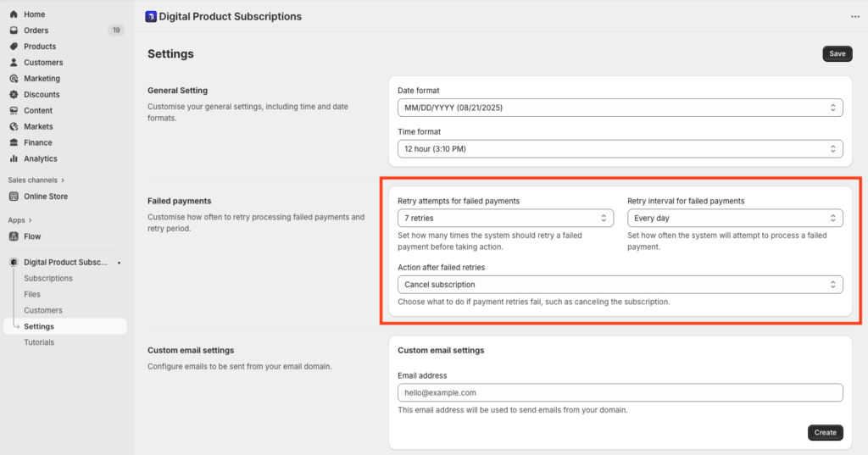Open the Time format dropdown
Screen dimensions: 868x455
pyautogui.click(x=620, y=149)
